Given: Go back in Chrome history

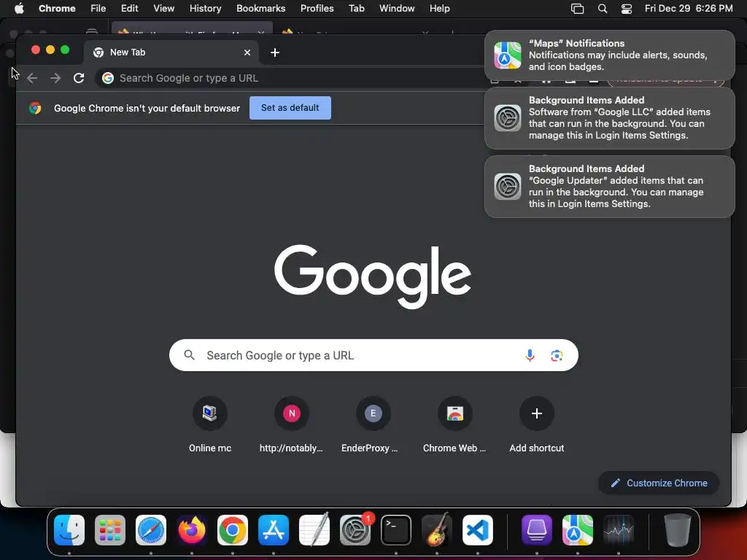Looking at the screenshot, I should [32, 78].
